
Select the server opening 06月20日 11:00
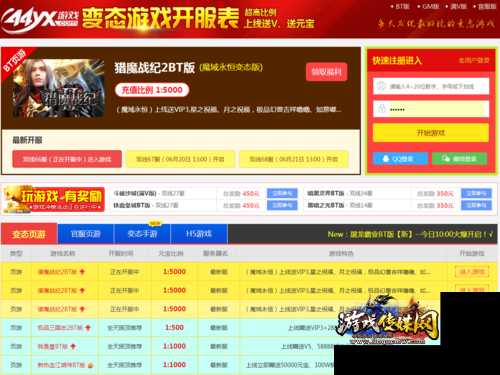(180, 159)
